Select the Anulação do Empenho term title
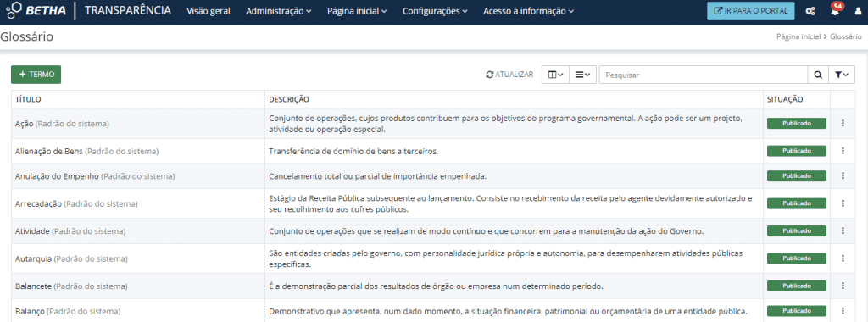 pyautogui.click(x=57, y=176)
